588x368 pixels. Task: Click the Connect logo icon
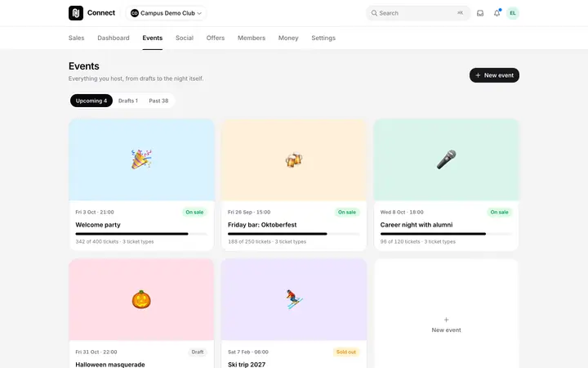(76, 13)
